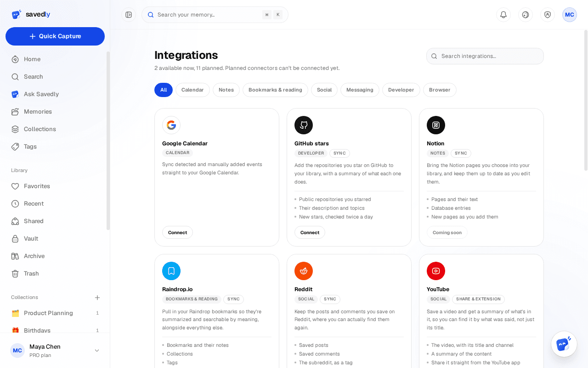This screenshot has width=588, height=368.
Task: Add a new collection with plus icon
Action: [x=97, y=298]
